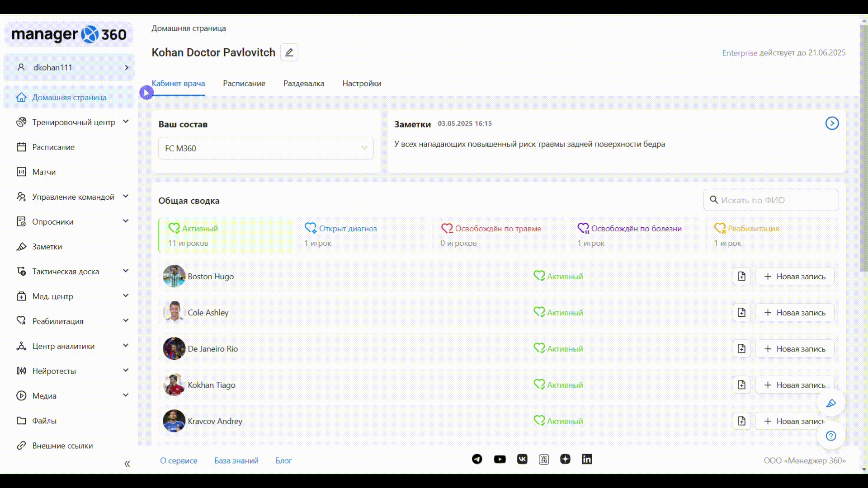Switch to Настройки tab
Viewport: 868px width, 488px height.
point(362,84)
